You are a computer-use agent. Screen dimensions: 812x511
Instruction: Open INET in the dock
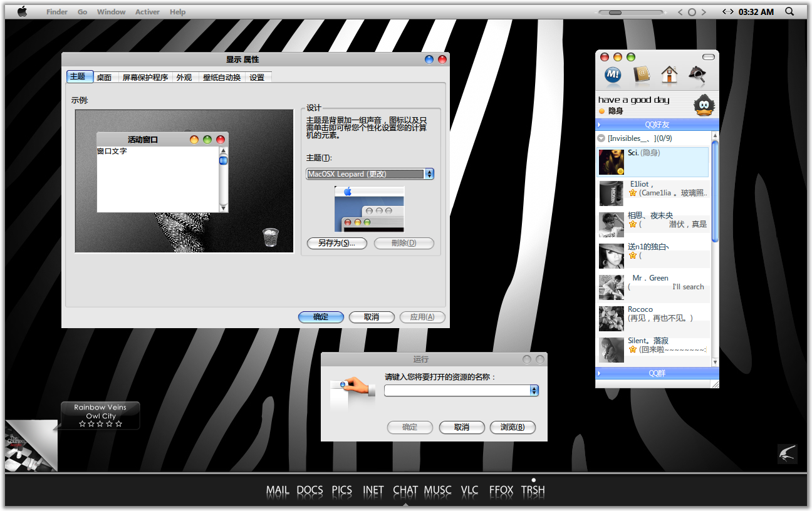click(373, 490)
